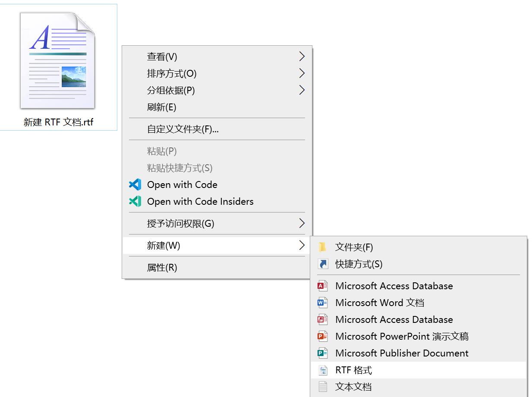532x397 pixels.
Task: Click the Microsoft Access red icon
Action: click(322, 286)
